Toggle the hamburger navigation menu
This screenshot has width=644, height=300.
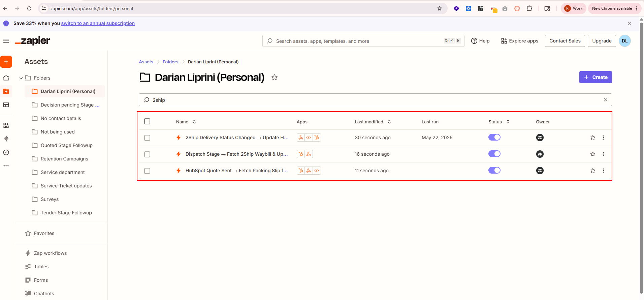tap(6, 41)
